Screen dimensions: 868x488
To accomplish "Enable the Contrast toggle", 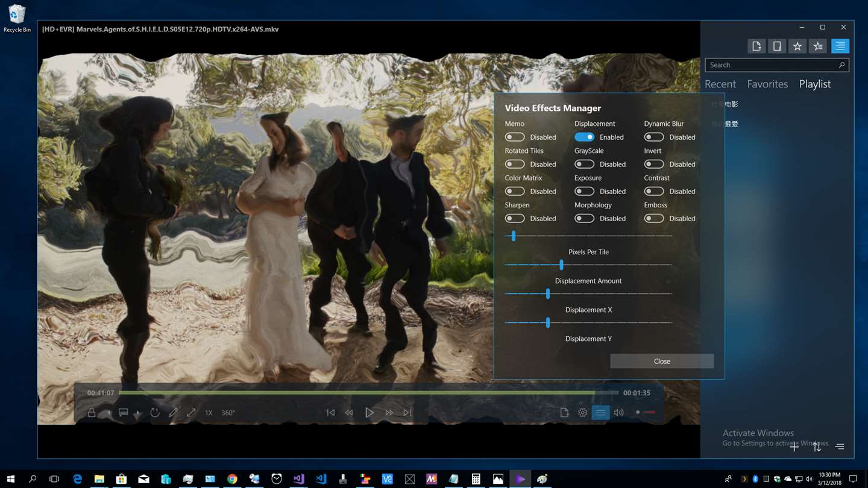I will 654,192.
